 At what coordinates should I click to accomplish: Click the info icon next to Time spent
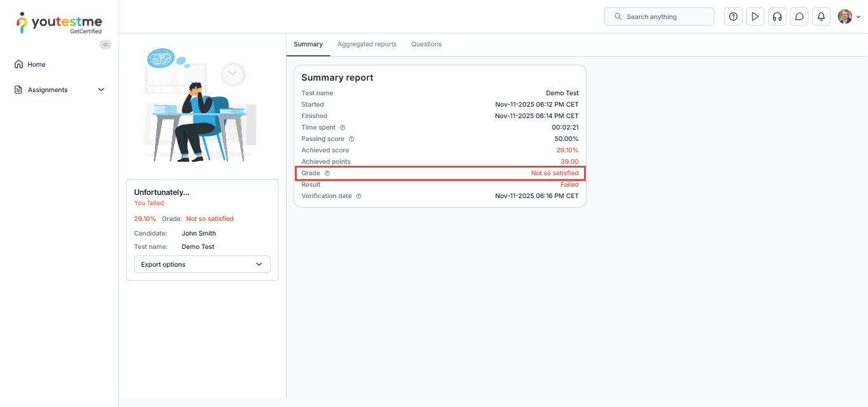[x=342, y=128]
